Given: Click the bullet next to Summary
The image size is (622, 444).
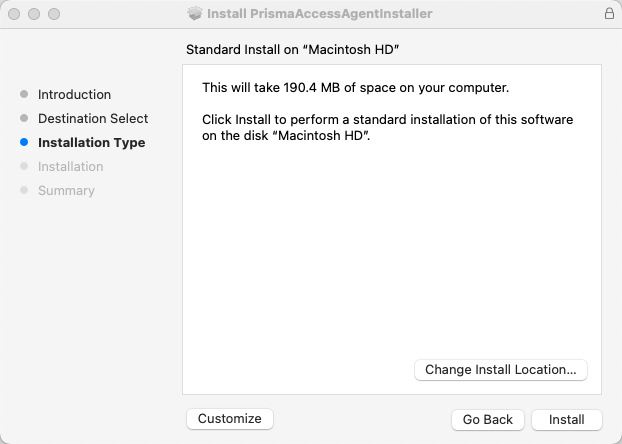Looking at the screenshot, I should click(24, 190).
